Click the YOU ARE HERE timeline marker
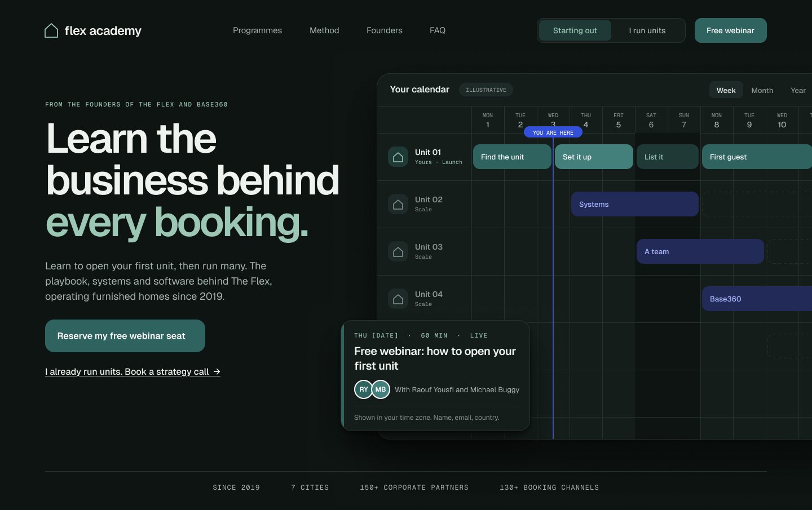The image size is (812, 510). click(553, 132)
